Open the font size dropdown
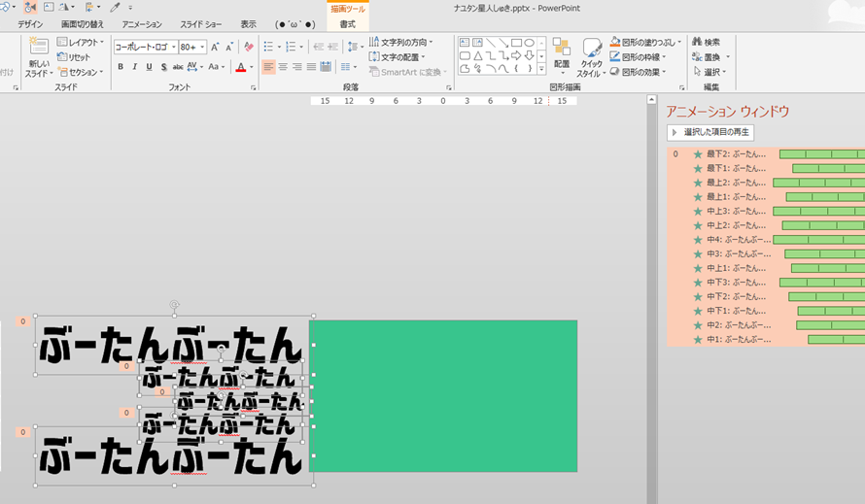Viewport: 865px width, 504px height. (x=202, y=48)
